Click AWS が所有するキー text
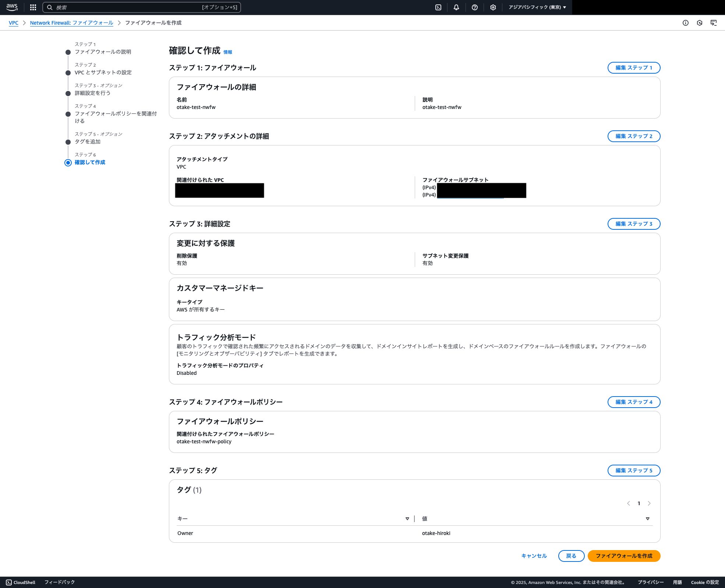This screenshot has width=725, height=588. click(x=201, y=310)
